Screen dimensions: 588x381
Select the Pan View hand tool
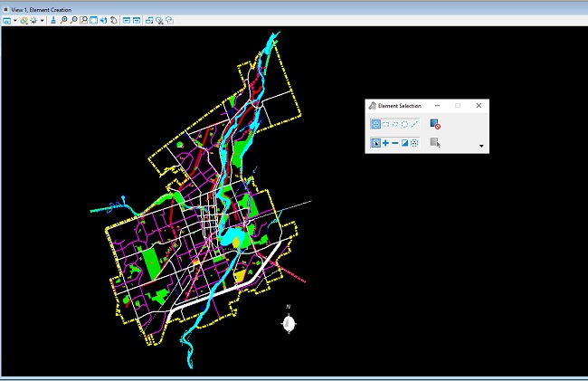(114, 20)
